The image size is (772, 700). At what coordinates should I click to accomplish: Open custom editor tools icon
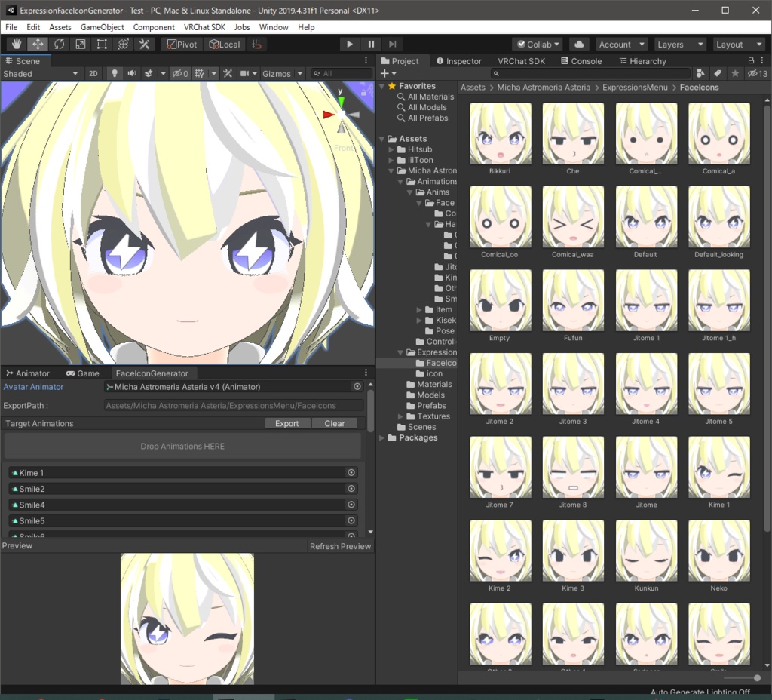(144, 45)
